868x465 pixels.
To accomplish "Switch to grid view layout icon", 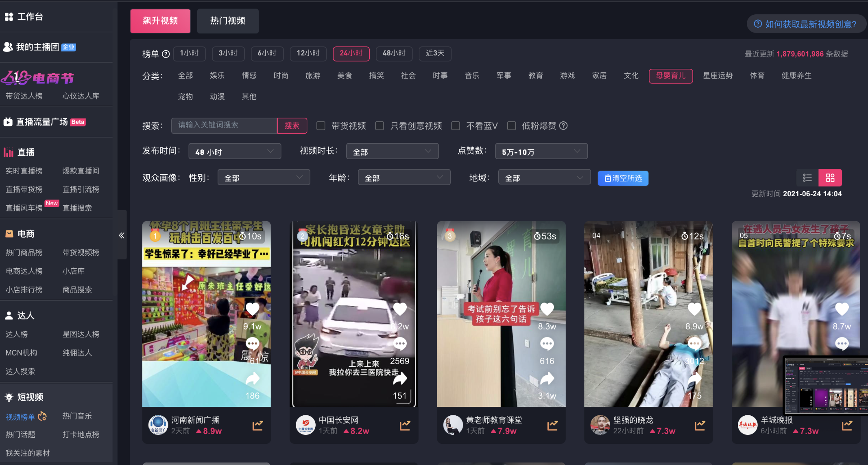I will tap(830, 178).
